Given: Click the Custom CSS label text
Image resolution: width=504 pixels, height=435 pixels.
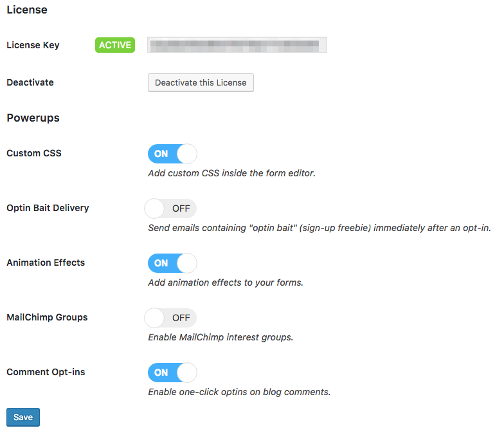Looking at the screenshot, I should pos(34,153).
